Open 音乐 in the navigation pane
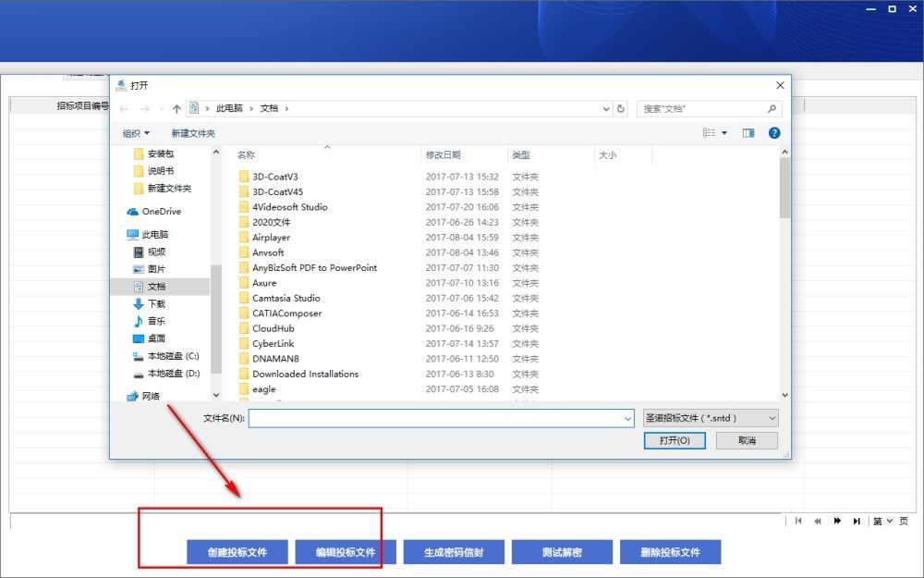The width and height of the screenshot is (924, 578). click(150, 321)
